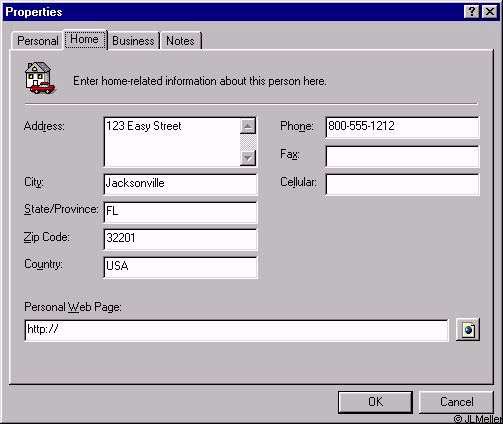Screen dimensions: 503x424
Task: Click the Personal Web Page URL field
Action: [236, 330]
